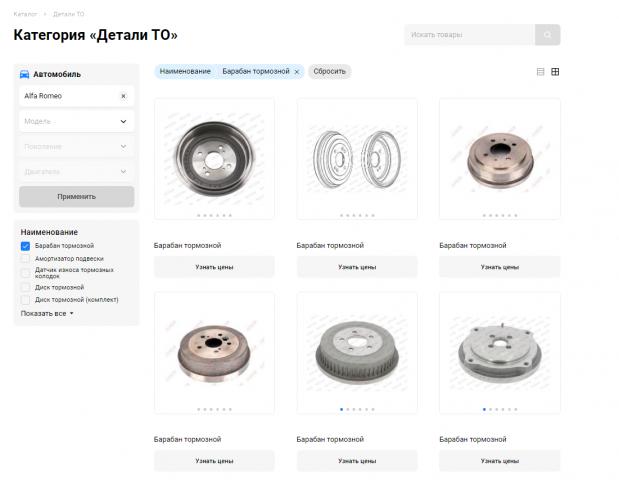619x480 pixels.
Task: Uncheck the Барабан тормозной checkbox
Action: point(25,245)
